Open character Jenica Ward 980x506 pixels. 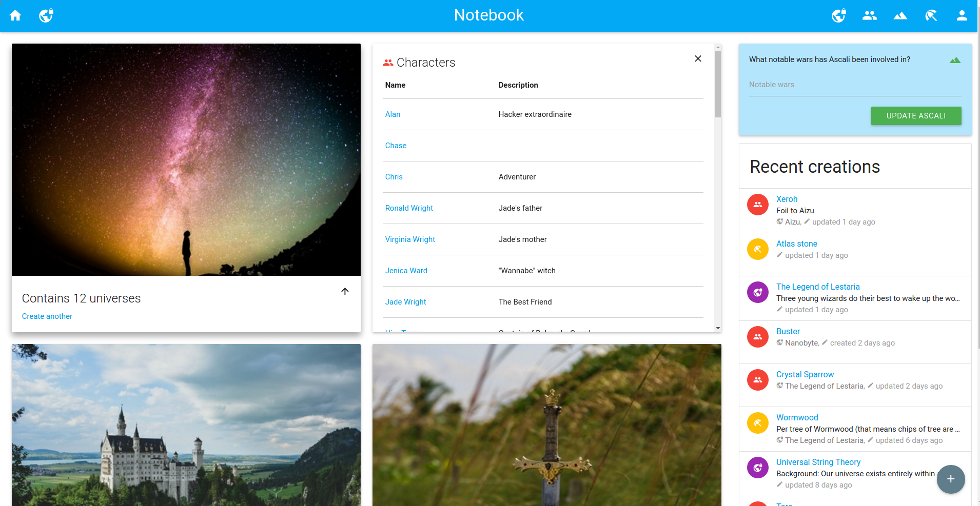tap(406, 271)
